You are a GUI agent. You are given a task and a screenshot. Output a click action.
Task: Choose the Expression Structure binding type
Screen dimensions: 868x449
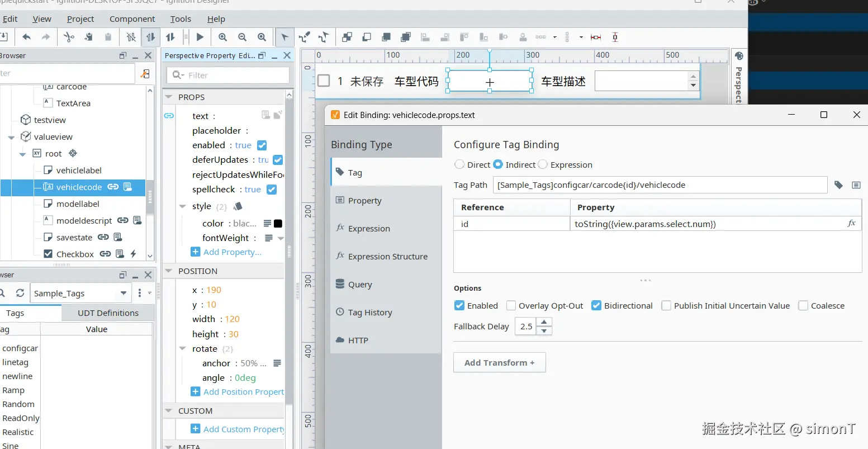(386, 257)
